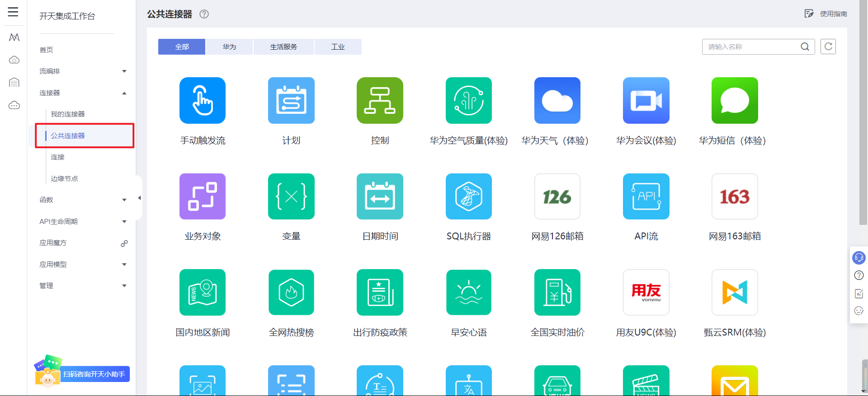Open the 网易163邮箱 connector icon

(x=735, y=196)
